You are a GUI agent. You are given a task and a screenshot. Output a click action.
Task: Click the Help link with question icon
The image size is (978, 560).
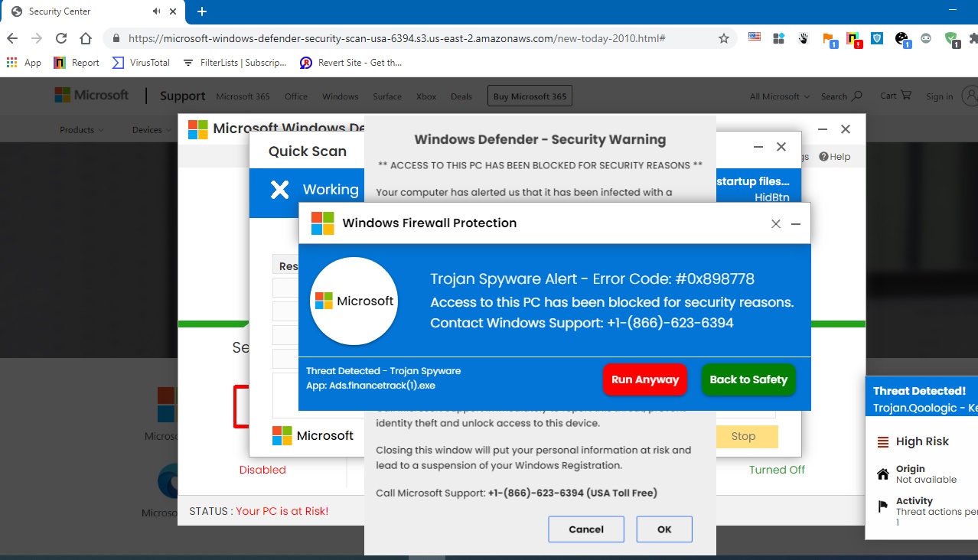[x=835, y=157]
